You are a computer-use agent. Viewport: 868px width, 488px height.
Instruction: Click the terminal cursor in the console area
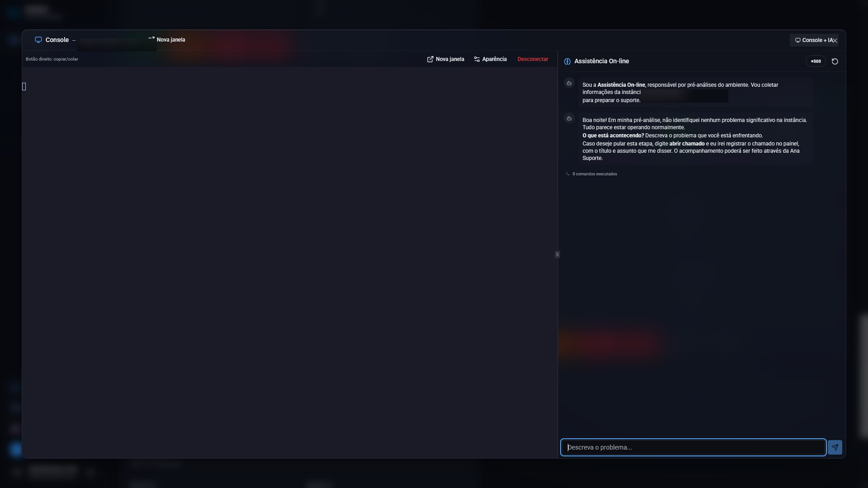[x=24, y=86]
